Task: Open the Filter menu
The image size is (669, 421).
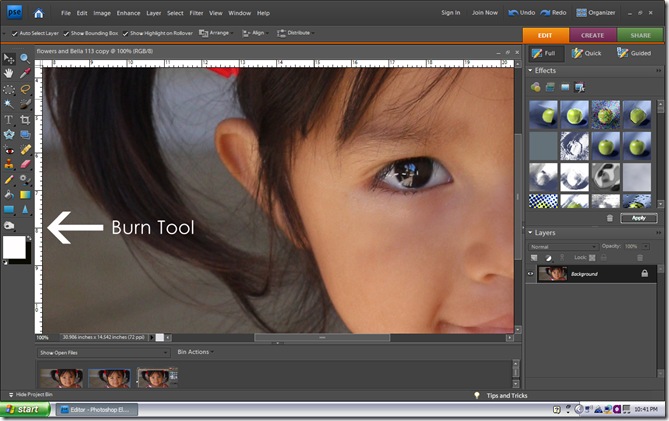Action: coord(196,13)
